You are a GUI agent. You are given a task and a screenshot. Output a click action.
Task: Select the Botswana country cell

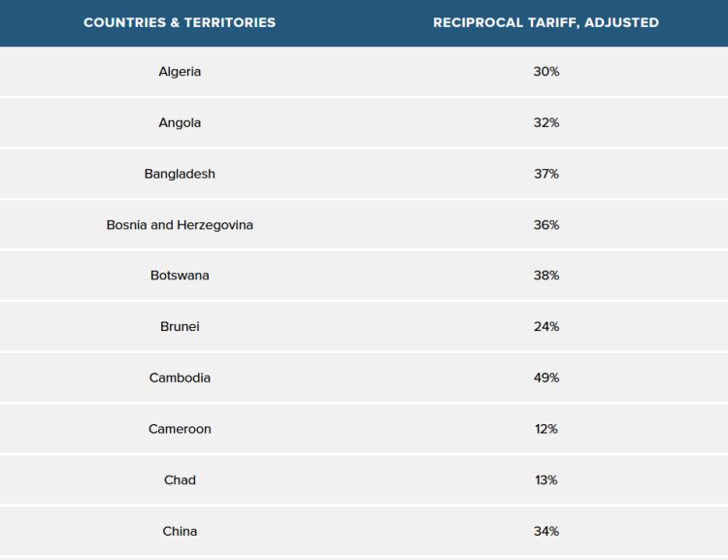point(180,276)
